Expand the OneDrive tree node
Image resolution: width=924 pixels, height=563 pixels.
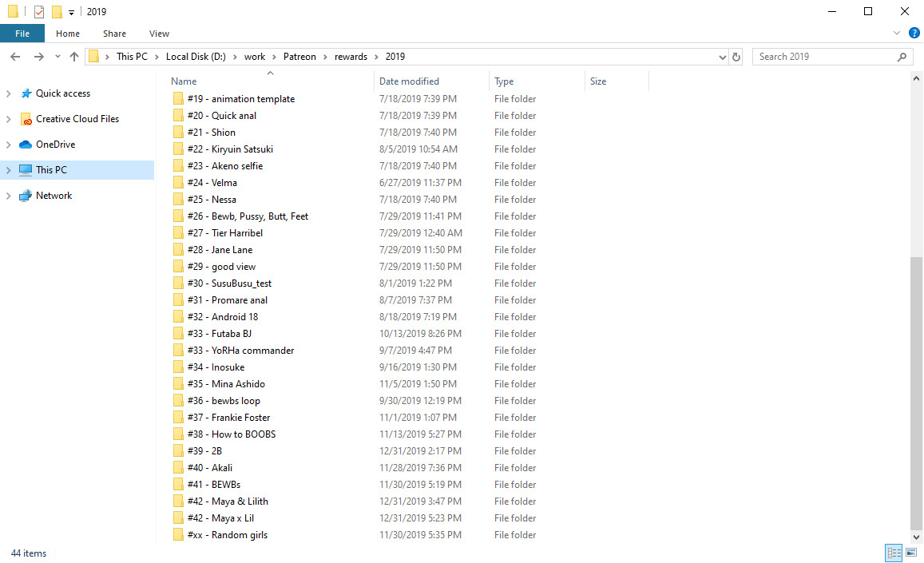pos(8,145)
